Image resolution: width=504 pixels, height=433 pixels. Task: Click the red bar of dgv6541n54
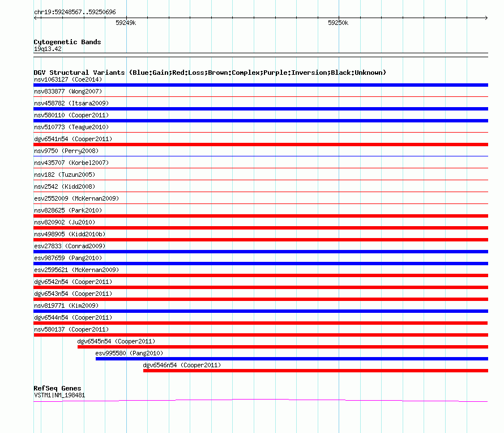(260, 145)
